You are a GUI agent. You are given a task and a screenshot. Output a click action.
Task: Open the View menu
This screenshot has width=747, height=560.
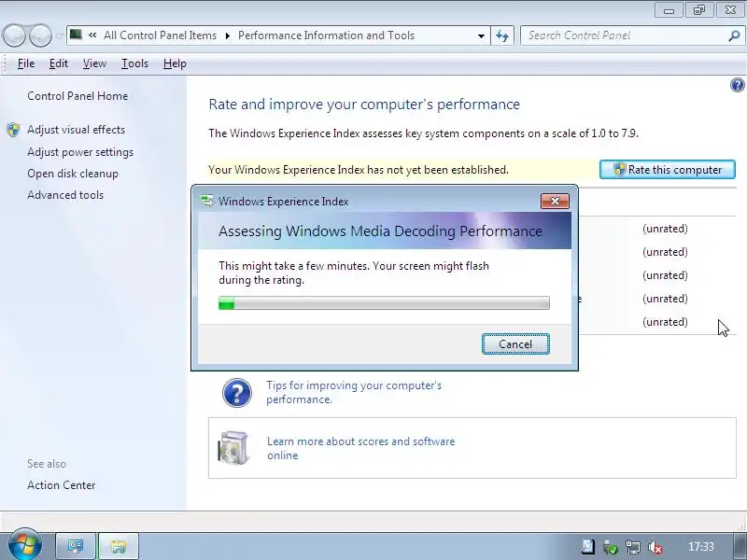[x=94, y=63]
